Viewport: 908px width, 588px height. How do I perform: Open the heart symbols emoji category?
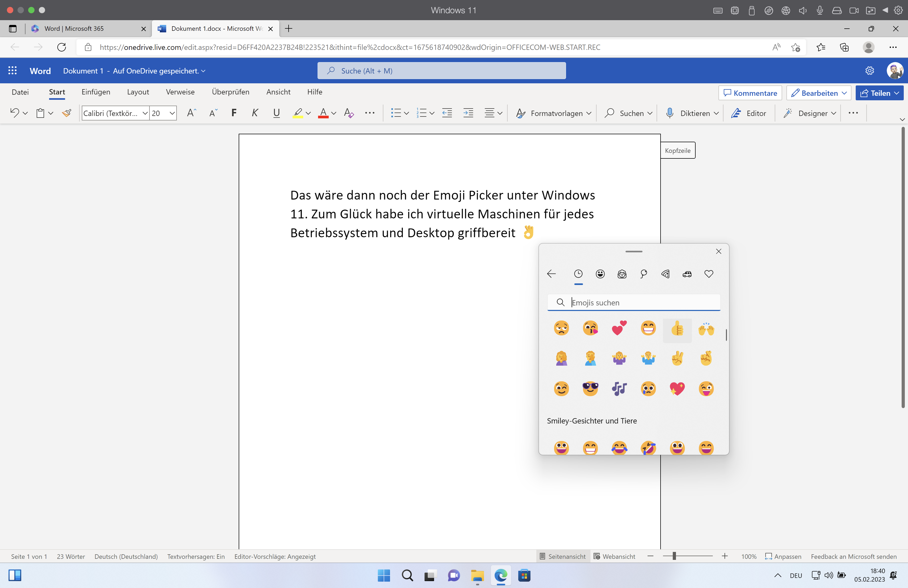click(709, 274)
